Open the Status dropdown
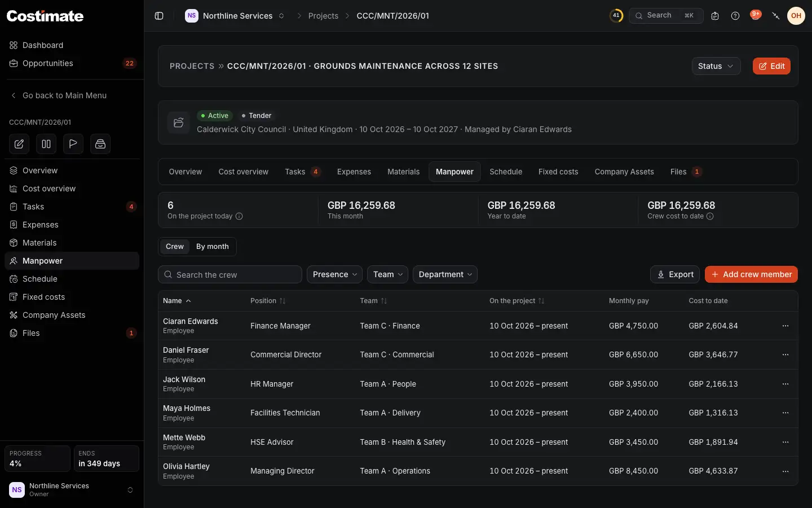 point(716,66)
